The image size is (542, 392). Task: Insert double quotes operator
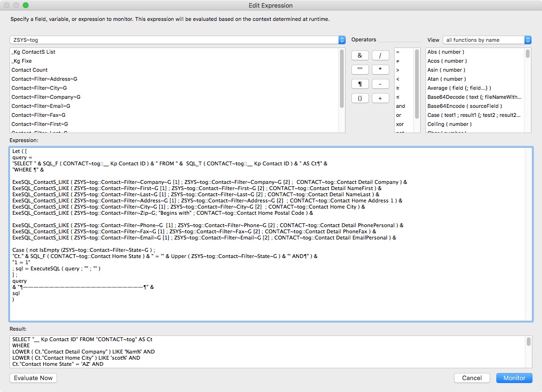tap(359, 70)
